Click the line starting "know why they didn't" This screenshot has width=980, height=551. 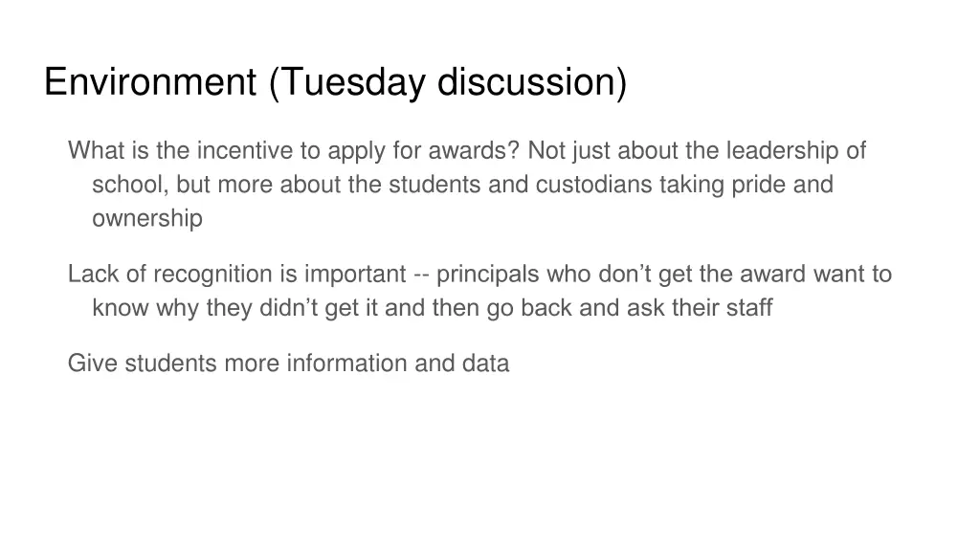(432, 308)
